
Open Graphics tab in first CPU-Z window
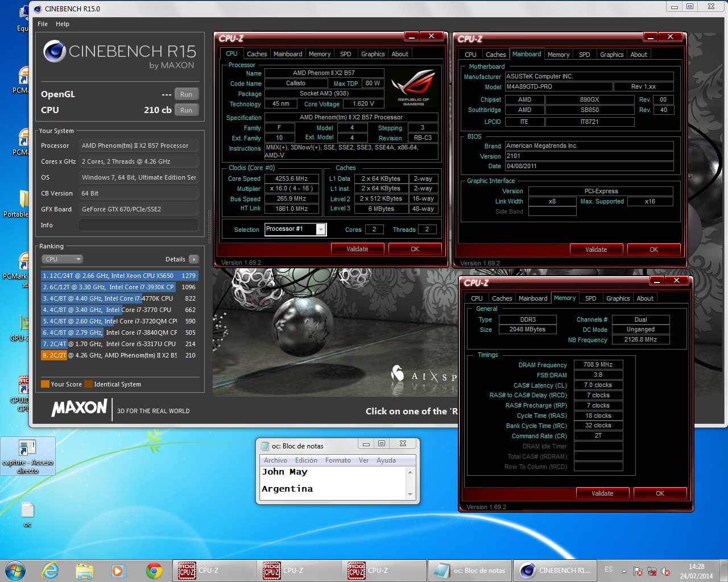coord(373,54)
